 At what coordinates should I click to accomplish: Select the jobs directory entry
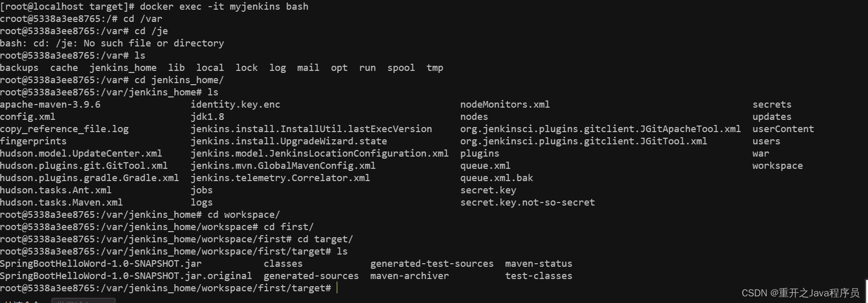click(x=202, y=190)
